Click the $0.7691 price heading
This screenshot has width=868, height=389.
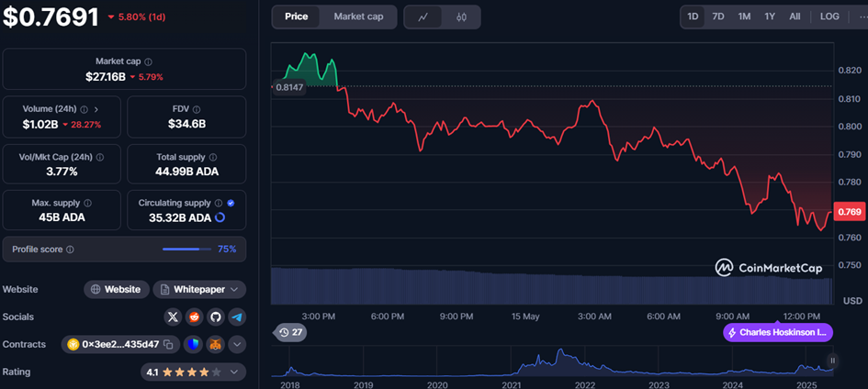[x=51, y=17]
